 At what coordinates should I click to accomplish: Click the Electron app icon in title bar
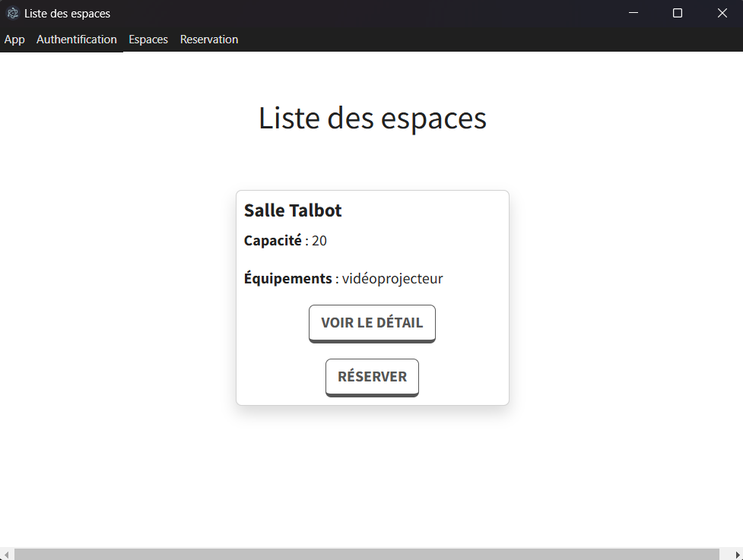coord(12,13)
